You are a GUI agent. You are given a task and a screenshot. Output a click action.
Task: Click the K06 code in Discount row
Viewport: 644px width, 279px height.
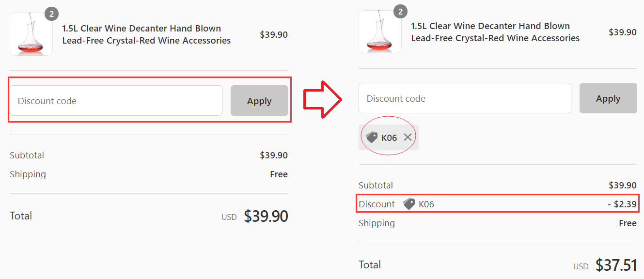coord(426,204)
